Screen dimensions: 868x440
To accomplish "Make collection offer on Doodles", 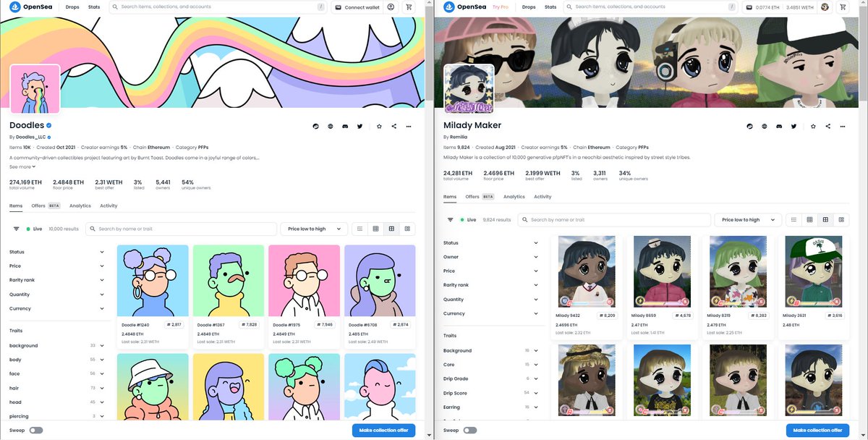I will [383, 430].
